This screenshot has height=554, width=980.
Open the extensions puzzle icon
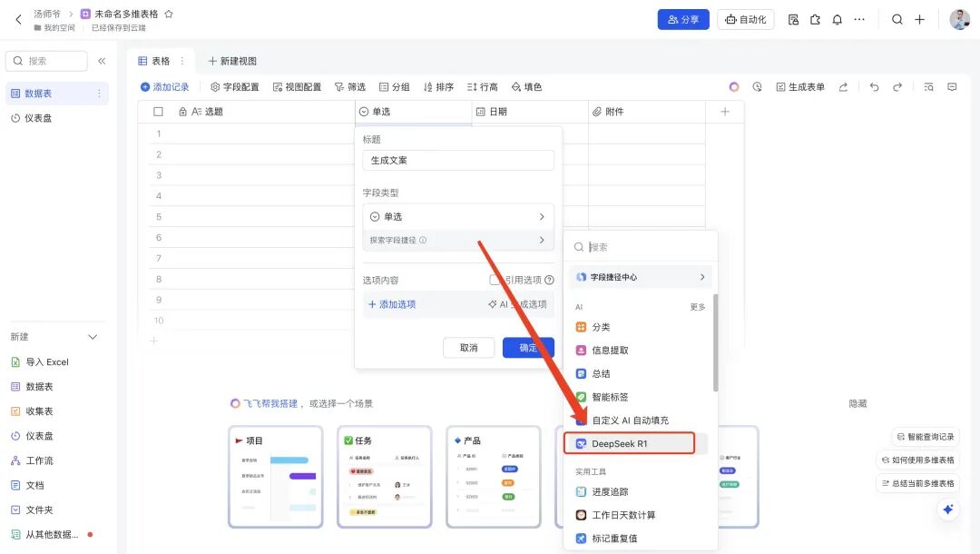tap(815, 19)
